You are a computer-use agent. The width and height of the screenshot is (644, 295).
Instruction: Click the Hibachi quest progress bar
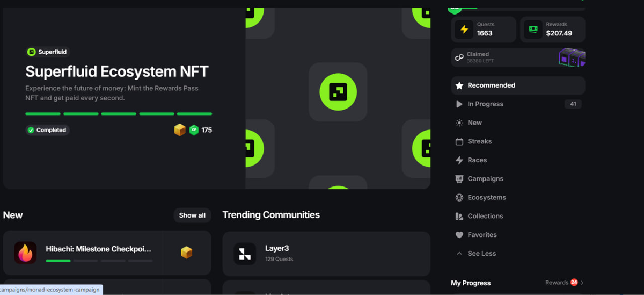pos(99,261)
